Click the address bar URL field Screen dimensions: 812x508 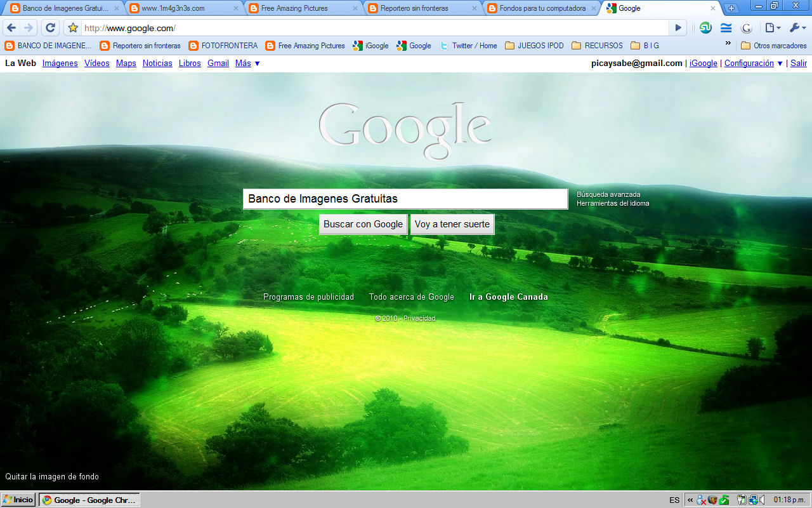374,28
